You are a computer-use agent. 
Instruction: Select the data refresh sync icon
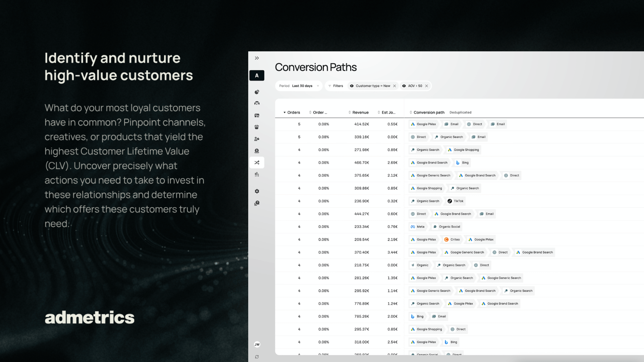coord(257,357)
